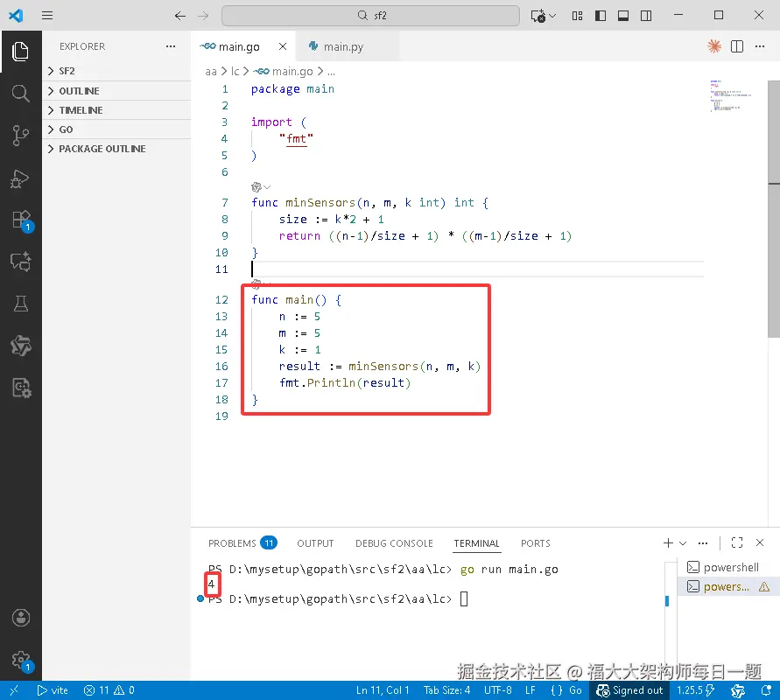
Task: Expand the PACKAGE OUTLINE section
Action: pyautogui.click(x=116, y=149)
